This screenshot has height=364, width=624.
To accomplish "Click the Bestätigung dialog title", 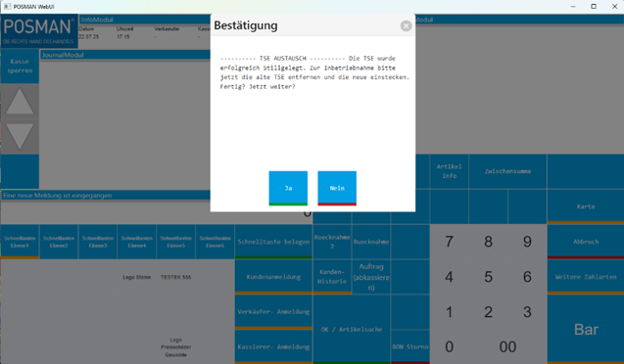I will click(246, 25).
